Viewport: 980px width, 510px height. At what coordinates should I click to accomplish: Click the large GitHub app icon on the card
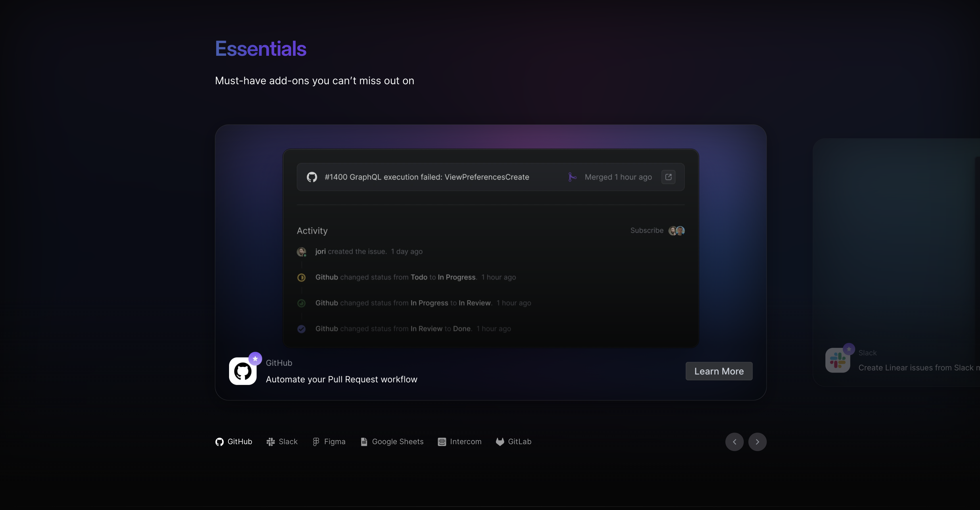[243, 371]
